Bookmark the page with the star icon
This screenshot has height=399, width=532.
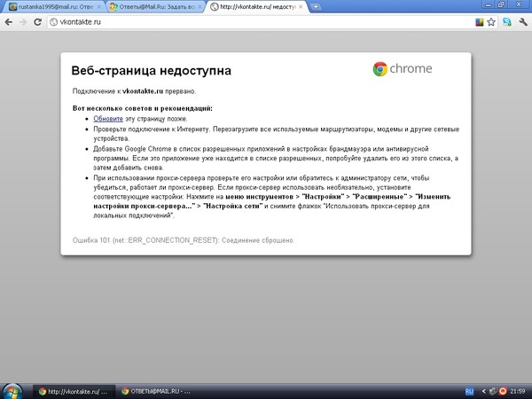(491, 22)
